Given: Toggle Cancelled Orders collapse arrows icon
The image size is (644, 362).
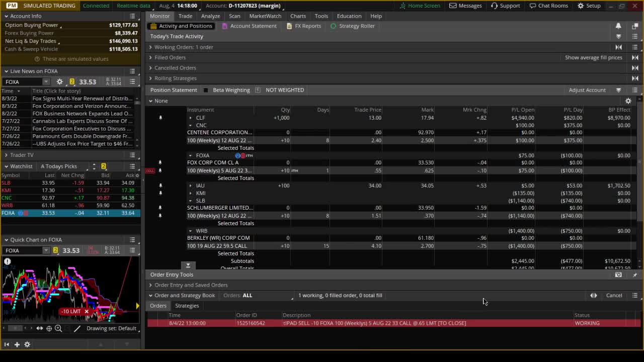Looking at the screenshot, I should tap(635, 68).
